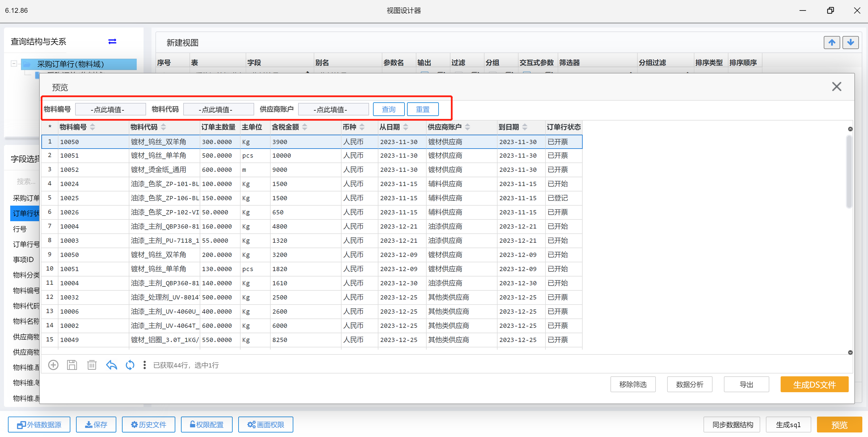Viewport: 868px width, 437px height.
Task: Click the preview table vertical scrollbar thumb
Action: coord(849,171)
